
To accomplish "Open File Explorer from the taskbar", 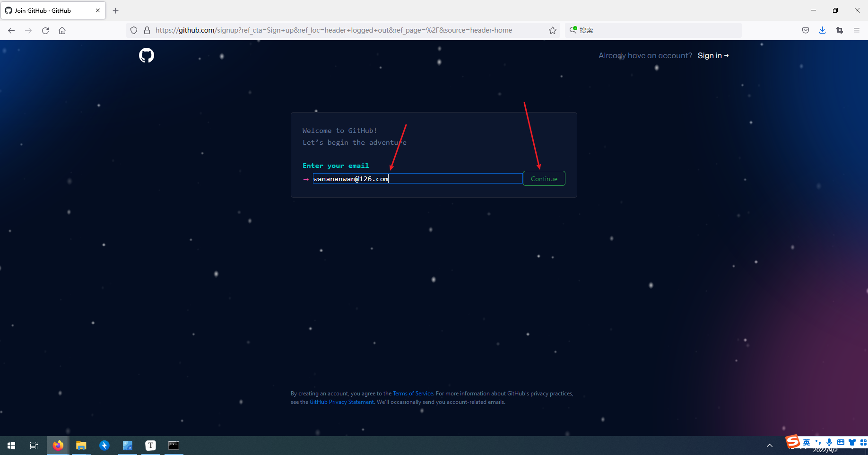I will point(81,446).
